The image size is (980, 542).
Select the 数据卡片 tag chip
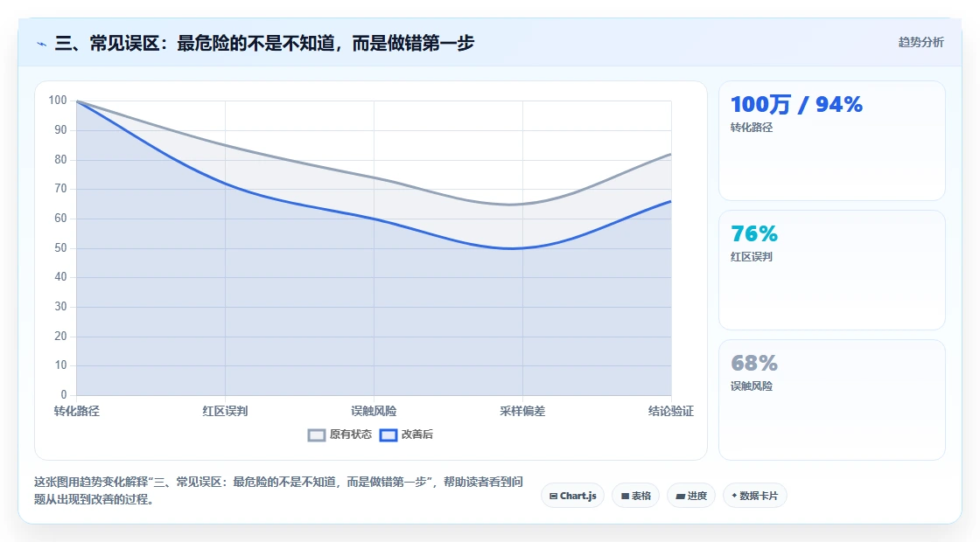(755, 496)
